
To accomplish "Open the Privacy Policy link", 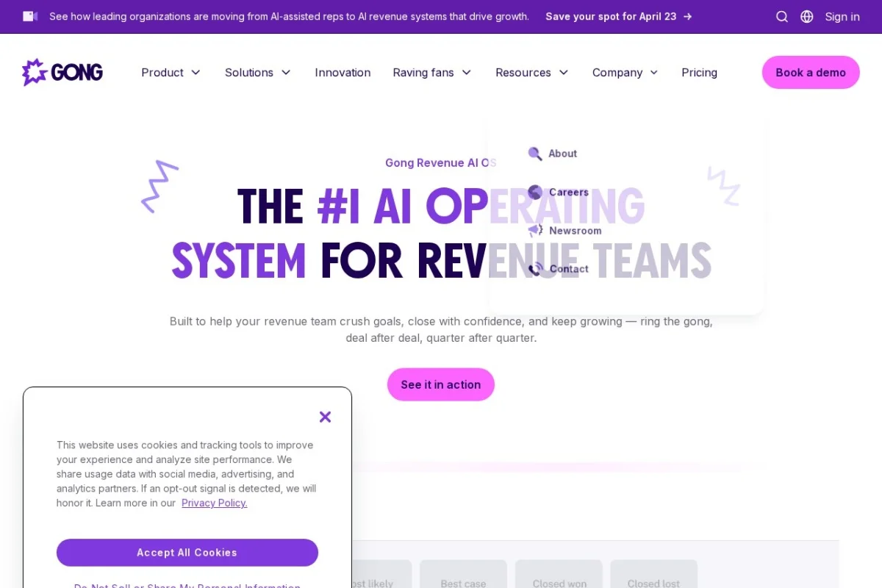I will click(x=215, y=503).
